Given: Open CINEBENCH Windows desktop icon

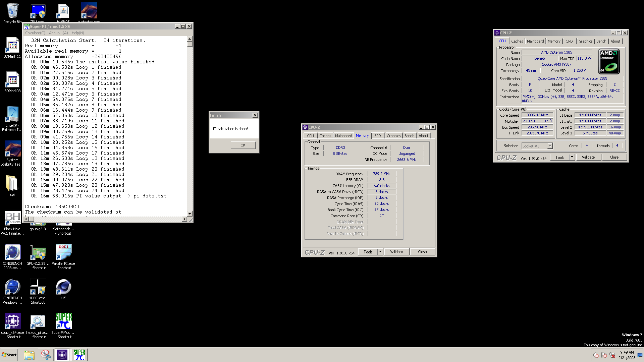Looking at the screenshot, I should point(12,292).
